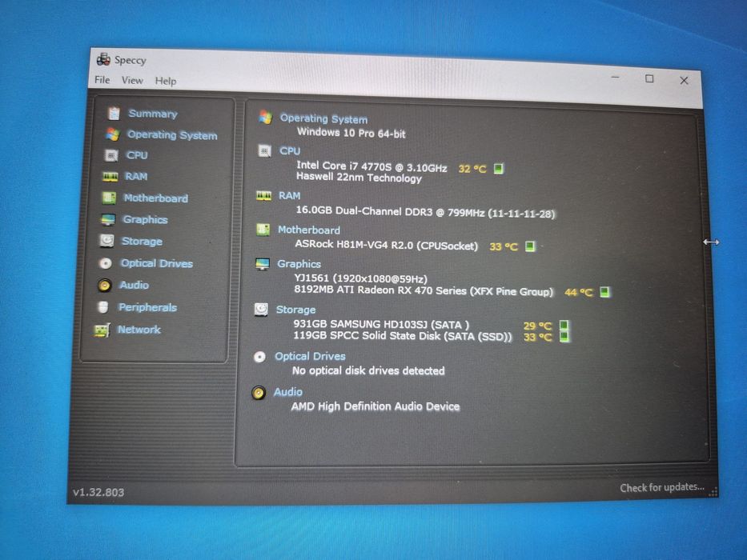This screenshot has height=560, width=747.
Task: Click 'Haswell 22nm Technology' text
Action: pyautogui.click(x=359, y=177)
